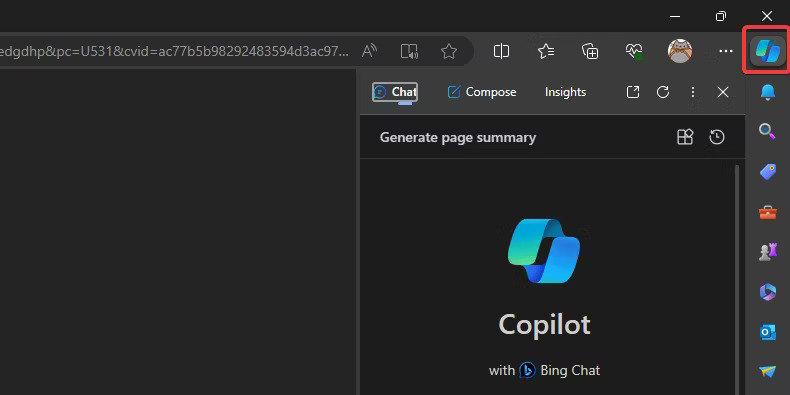Click the Copilot pane vertical scrollbar
Screen dimensions: 790x395
[x=737, y=280]
